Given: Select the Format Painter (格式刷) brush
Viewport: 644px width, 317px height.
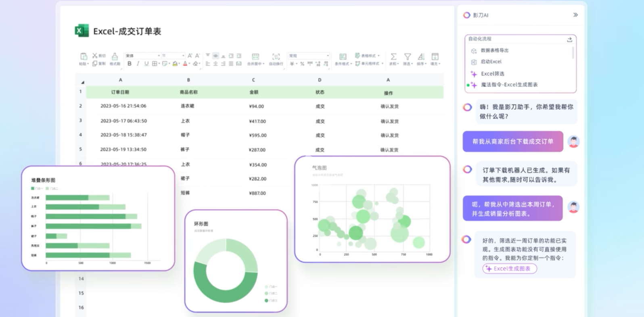Looking at the screenshot, I should tap(115, 56).
